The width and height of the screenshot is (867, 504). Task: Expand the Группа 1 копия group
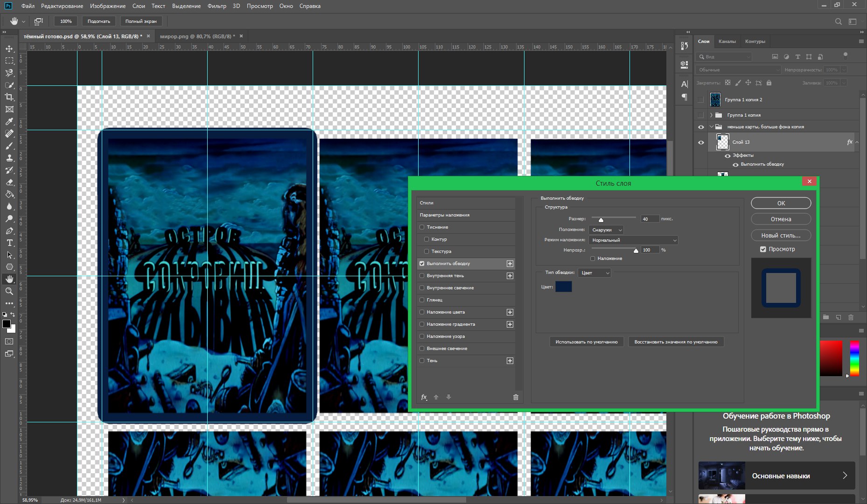point(711,115)
